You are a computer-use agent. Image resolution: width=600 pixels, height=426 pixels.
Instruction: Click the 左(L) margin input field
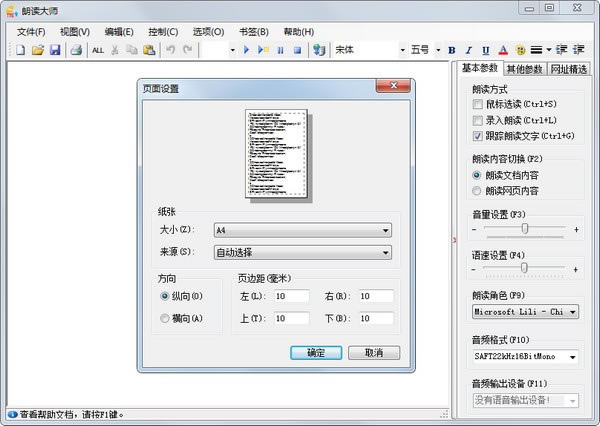292,296
